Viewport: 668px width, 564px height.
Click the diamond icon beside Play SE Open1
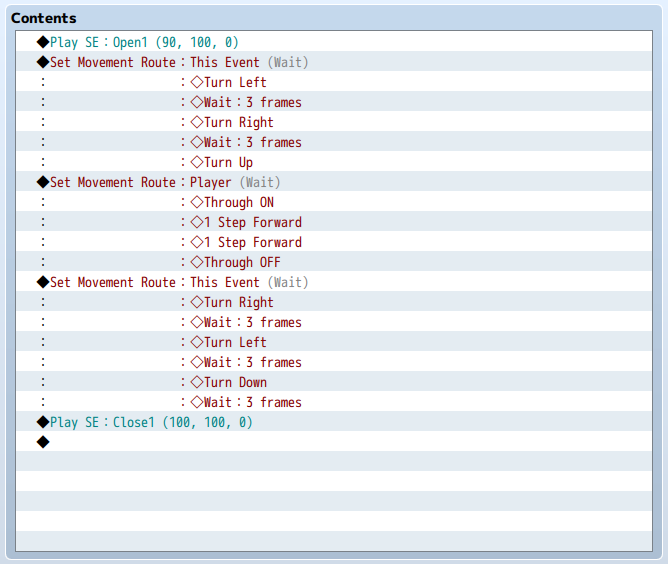pos(42,42)
